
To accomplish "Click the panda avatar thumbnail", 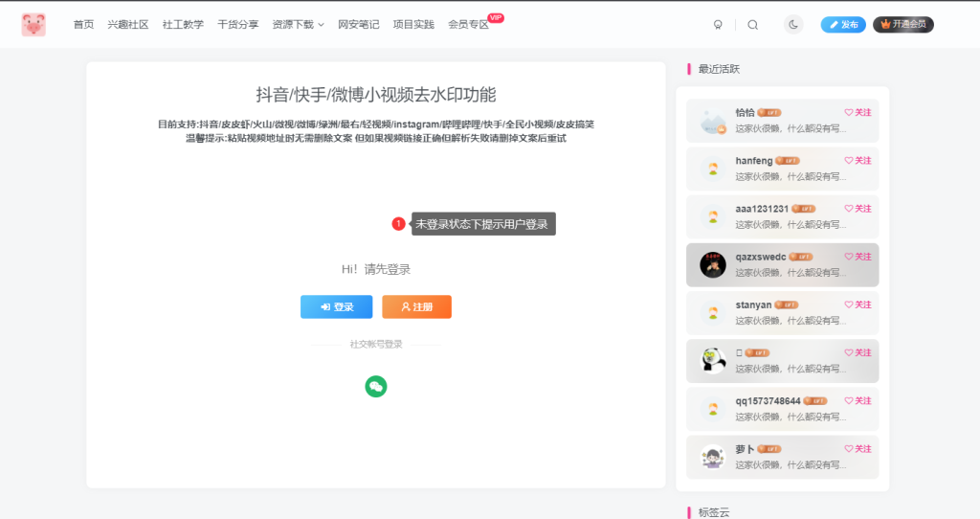I will [713, 361].
